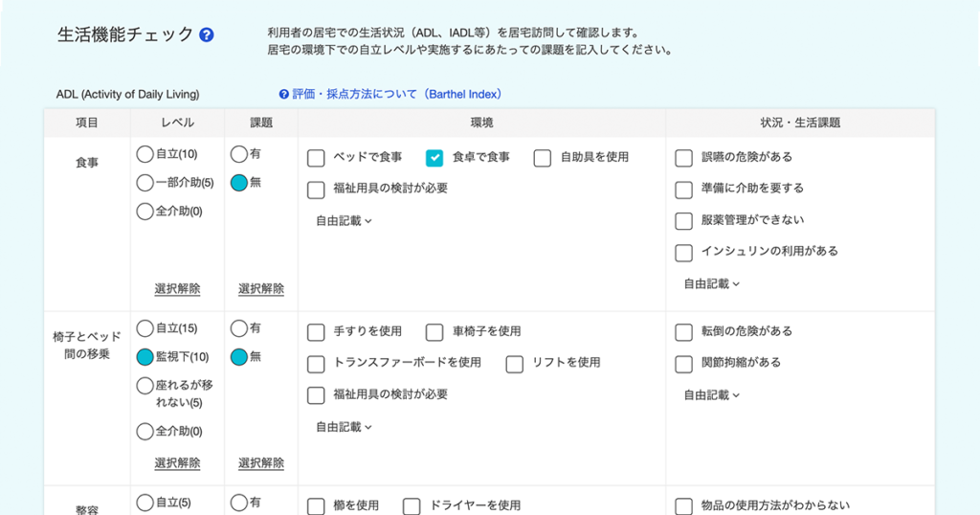Uncheck the 食卓で食事 checkbox

click(434, 158)
